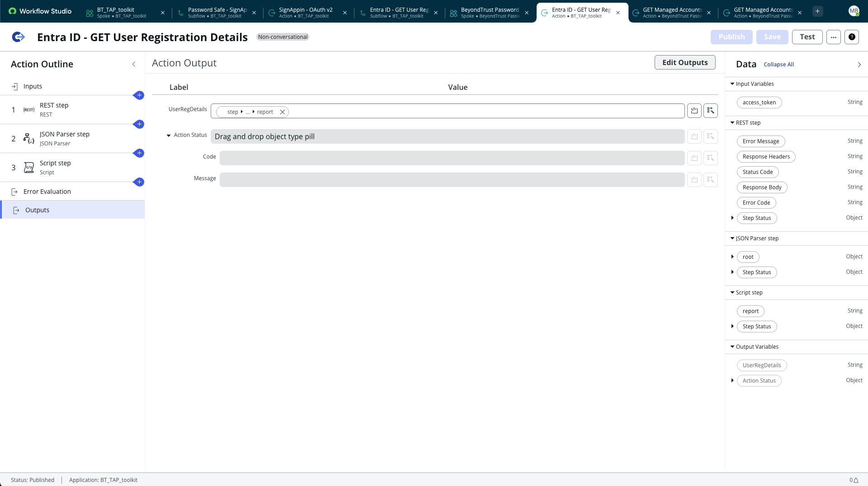Viewport: 868px width, 486px height.
Task: Collapse the Action Status output row
Action: tap(169, 136)
